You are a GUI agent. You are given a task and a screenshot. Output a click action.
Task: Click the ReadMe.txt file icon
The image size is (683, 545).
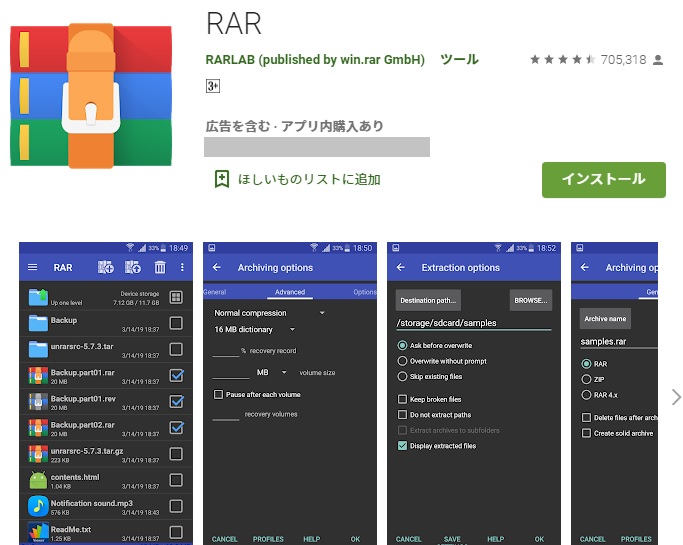click(x=38, y=532)
